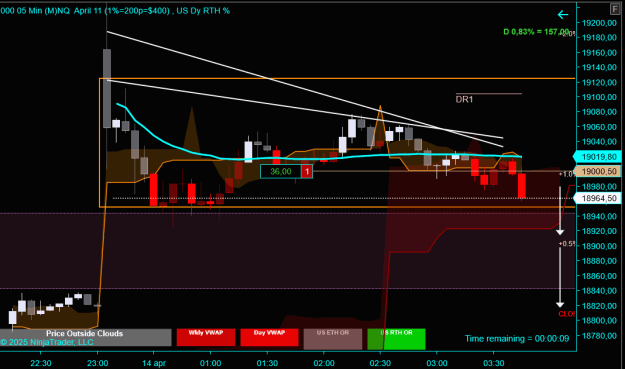Click the 19200,00 price axis label
Screen dimensions: 625x369
[x=599, y=23]
